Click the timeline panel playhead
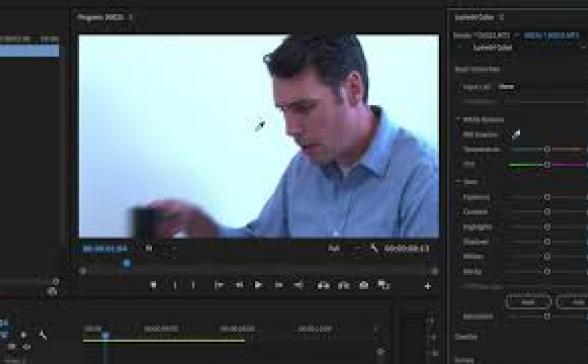The width and height of the screenshot is (588, 364). [105, 335]
